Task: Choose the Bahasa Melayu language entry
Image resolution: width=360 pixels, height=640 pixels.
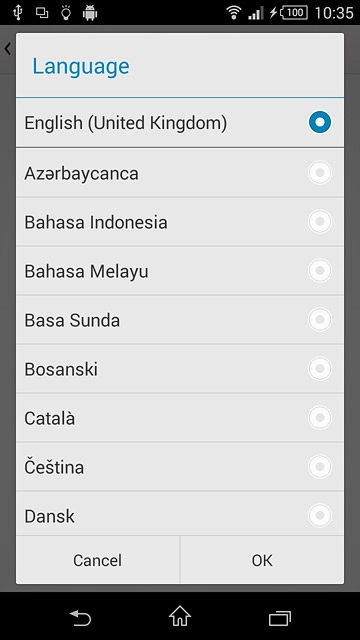Action: (180, 271)
